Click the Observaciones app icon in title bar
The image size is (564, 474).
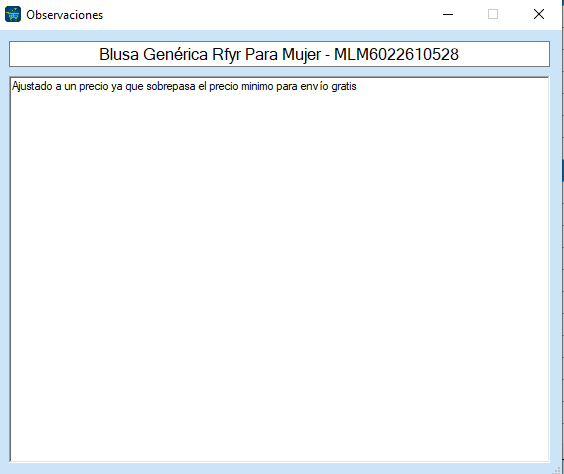13,14
